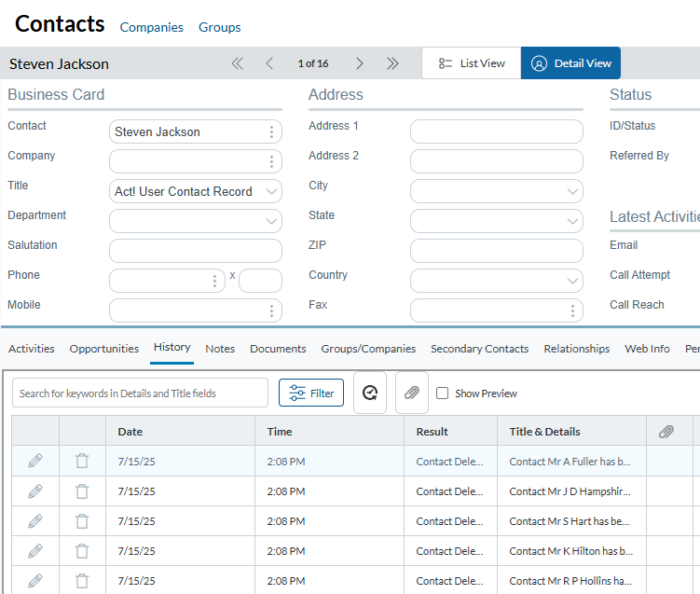The height and width of the screenshot is (594, 700).
Task: Click the paperclip column header icon
Action: [x=666, y=432]
